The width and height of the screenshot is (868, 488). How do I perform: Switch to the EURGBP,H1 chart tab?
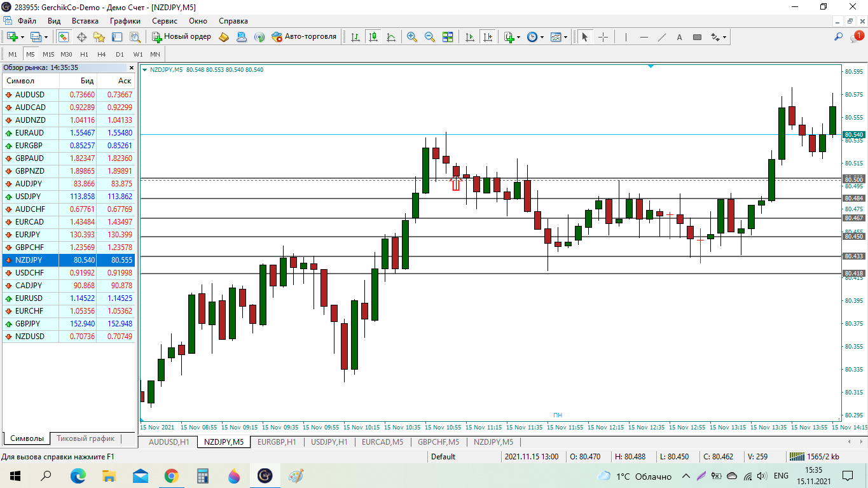point(277,442)
